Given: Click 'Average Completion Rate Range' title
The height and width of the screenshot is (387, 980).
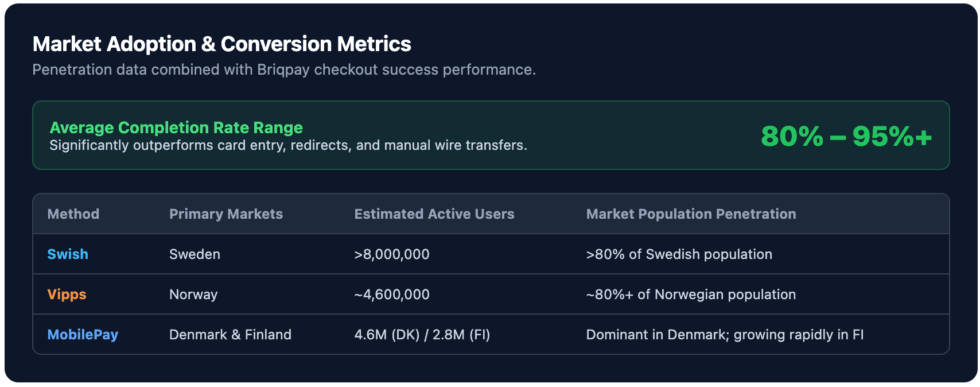Looking at the screenshot, I should 176,127.
